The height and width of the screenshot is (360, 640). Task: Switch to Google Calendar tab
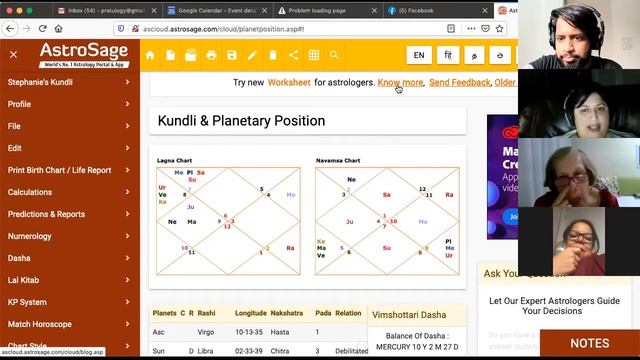coord(217,11)
